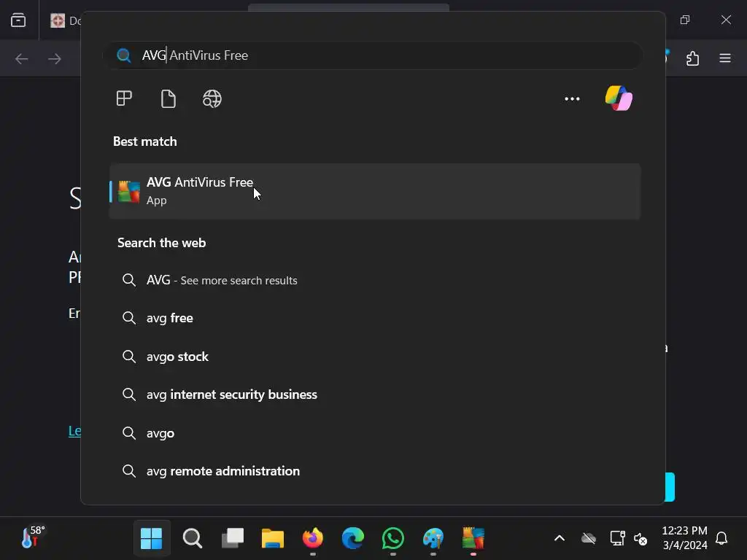The height and width of the screenshot is (560, 747).
Task: Click the network display tray icon
Action: pos(617,538)
